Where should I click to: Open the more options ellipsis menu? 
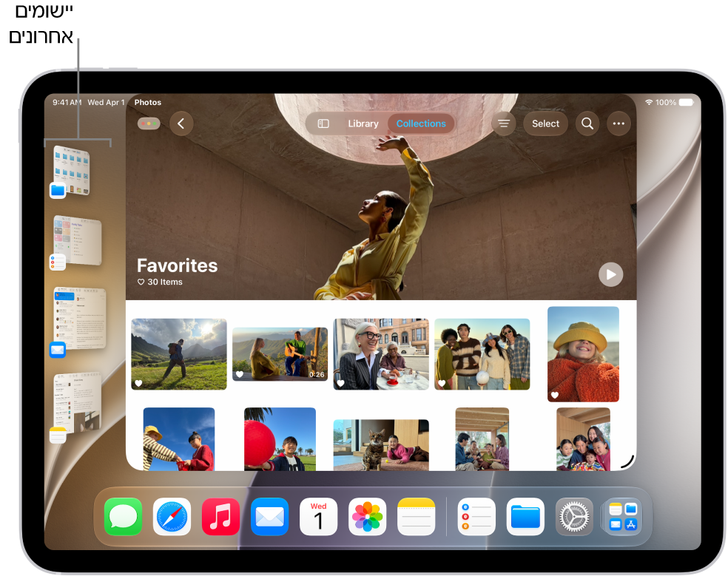619,123
